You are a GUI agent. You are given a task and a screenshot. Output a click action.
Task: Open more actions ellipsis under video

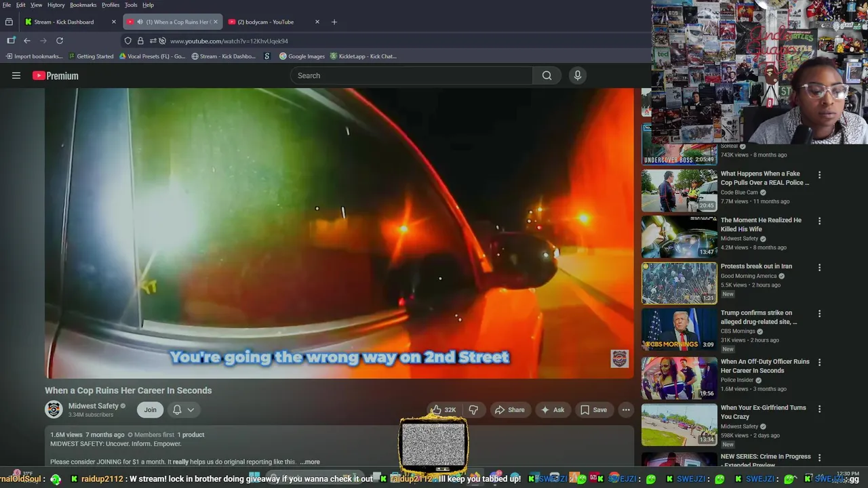coord(626,409)
